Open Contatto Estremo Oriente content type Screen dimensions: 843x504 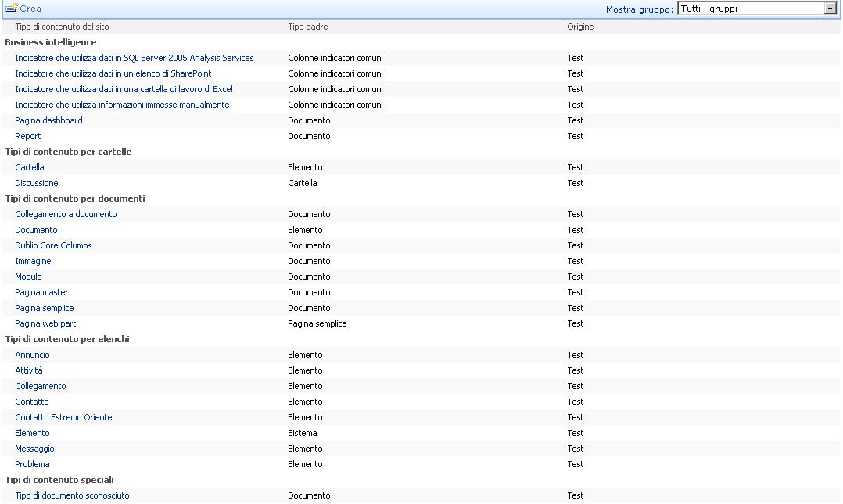(x=63, y=417)
